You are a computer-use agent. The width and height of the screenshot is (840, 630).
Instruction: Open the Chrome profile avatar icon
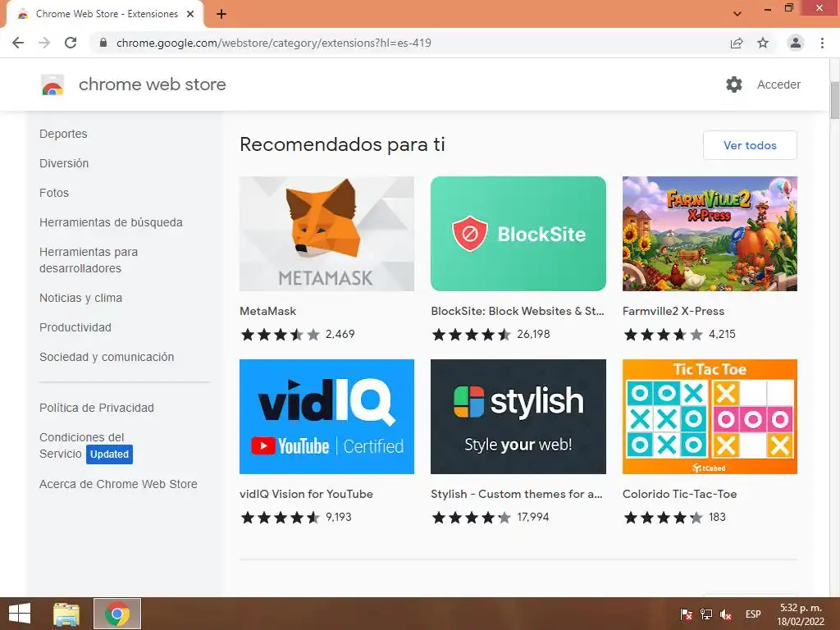pos(796,43)
